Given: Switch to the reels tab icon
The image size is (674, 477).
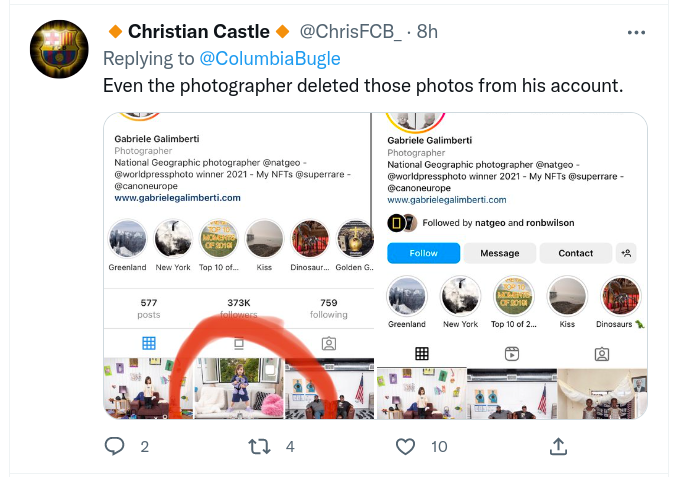Looking at the screenshot, I should pyautogui.click(x=511, y=353).
